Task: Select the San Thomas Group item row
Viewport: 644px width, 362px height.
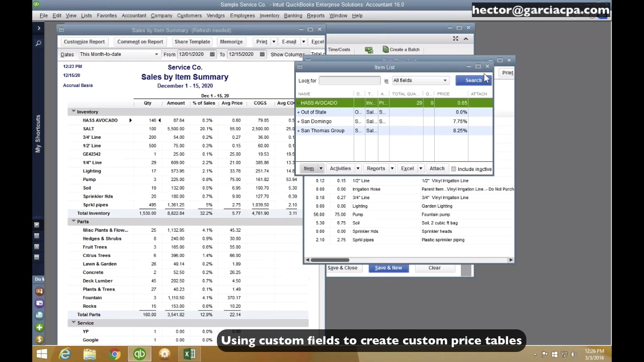Action: coord(394,131)
